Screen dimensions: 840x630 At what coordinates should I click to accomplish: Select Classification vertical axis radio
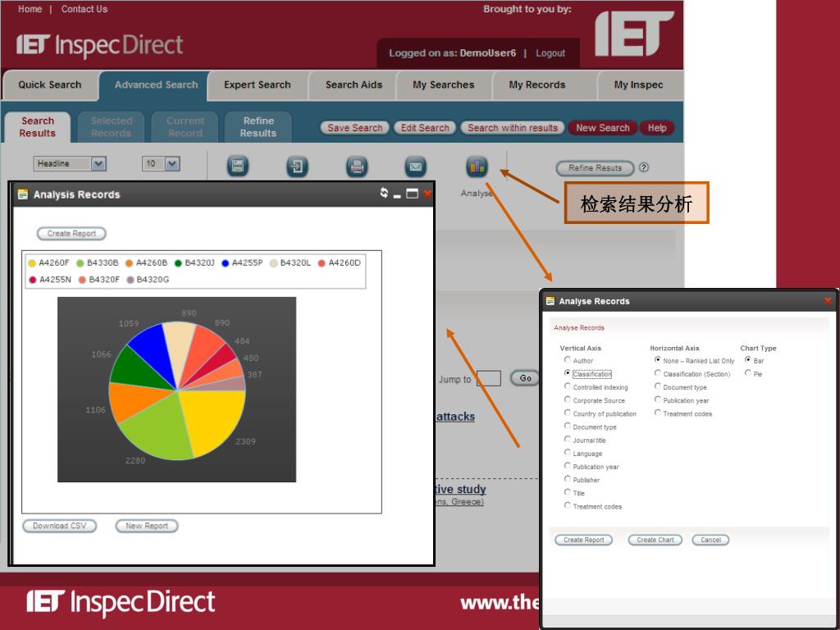coord(568,373)
